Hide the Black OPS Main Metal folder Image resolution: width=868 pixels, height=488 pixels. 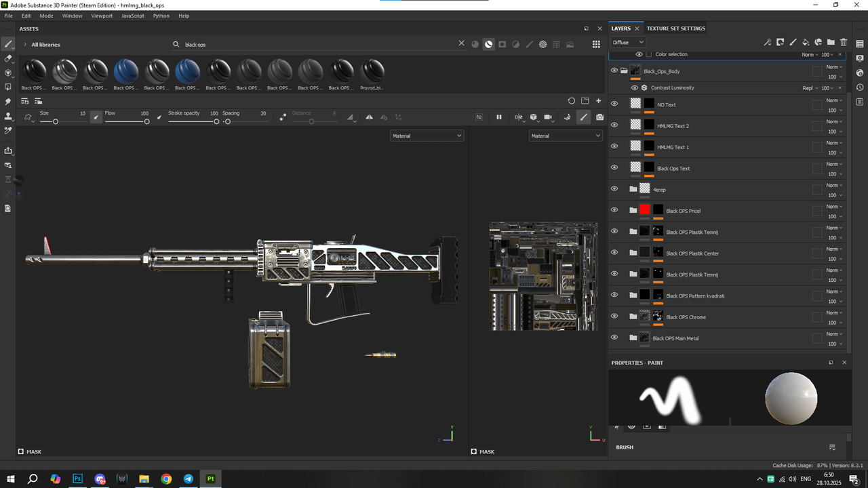point(614,338)
